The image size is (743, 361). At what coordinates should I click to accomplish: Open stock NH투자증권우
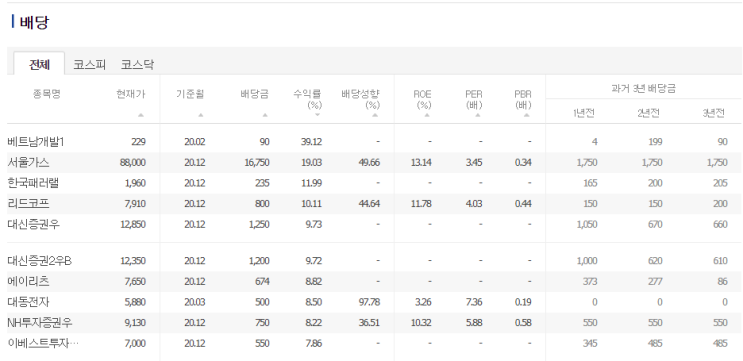(x=40, y=323)
